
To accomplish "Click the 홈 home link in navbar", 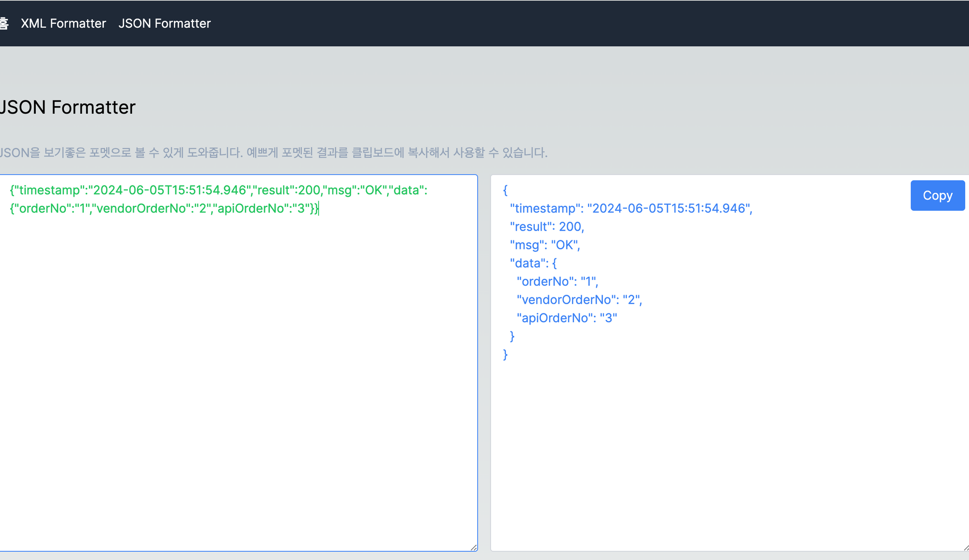I will 4,23.
